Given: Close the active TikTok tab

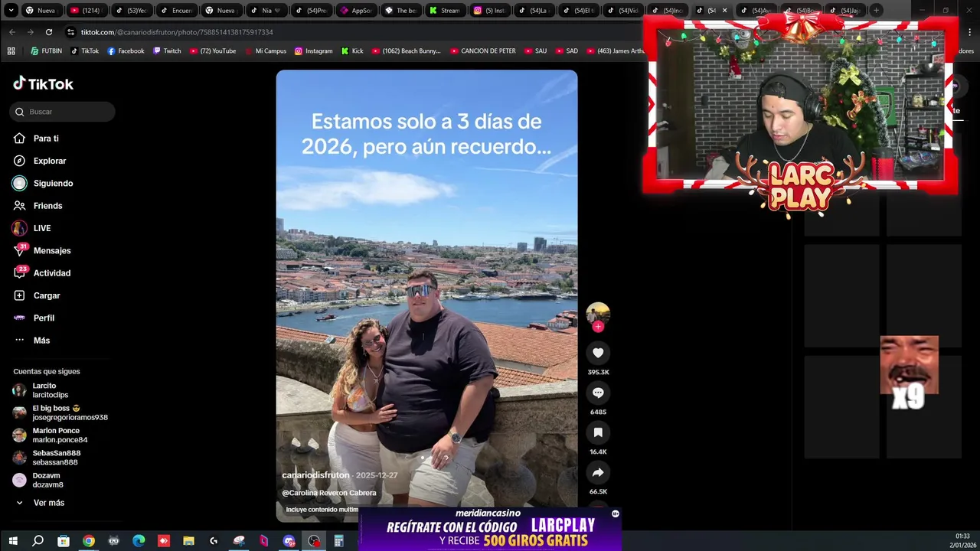Looking at the screenshot, I should (x=724, y=11).
